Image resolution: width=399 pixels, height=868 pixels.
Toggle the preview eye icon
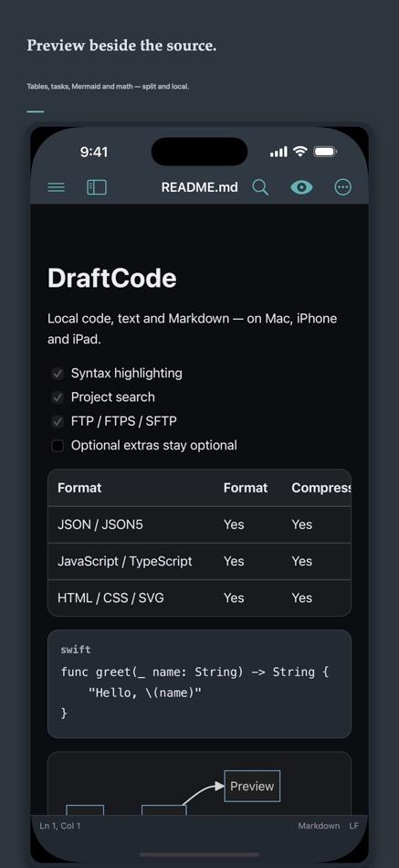(301, 187)
